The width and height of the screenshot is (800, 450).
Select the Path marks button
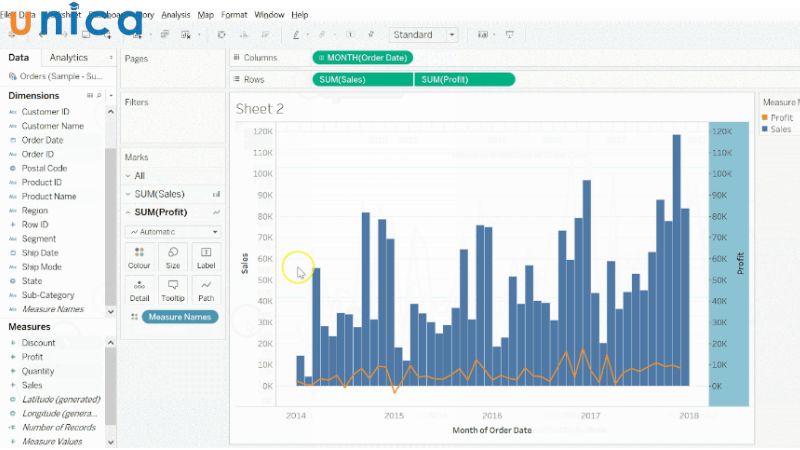click(x=206, y=289)
